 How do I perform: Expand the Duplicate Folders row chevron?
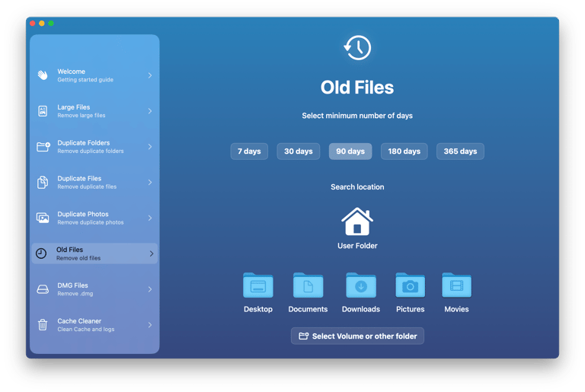pyautogui.click(x=150, y=147)
